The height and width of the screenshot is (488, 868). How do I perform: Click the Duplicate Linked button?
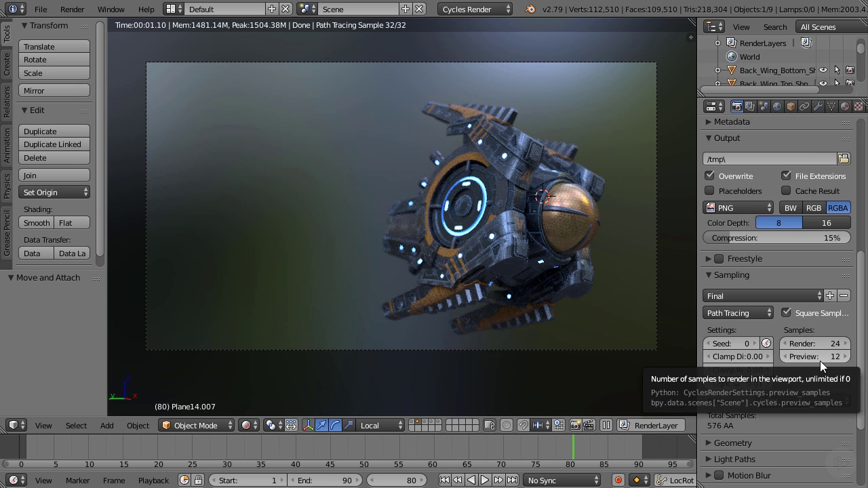[54, 144]
